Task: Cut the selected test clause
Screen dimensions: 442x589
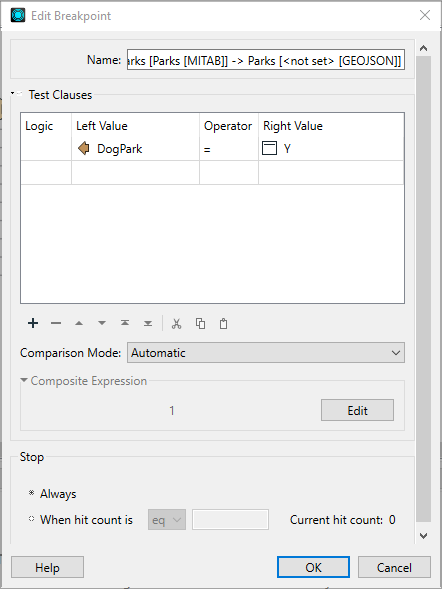Action: 176,323
